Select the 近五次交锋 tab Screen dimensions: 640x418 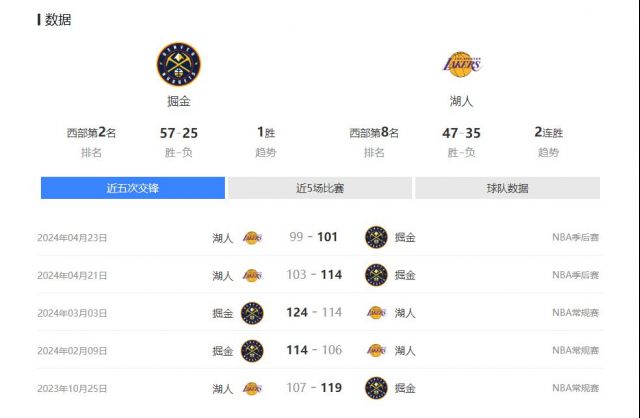(x=133, y=188)
